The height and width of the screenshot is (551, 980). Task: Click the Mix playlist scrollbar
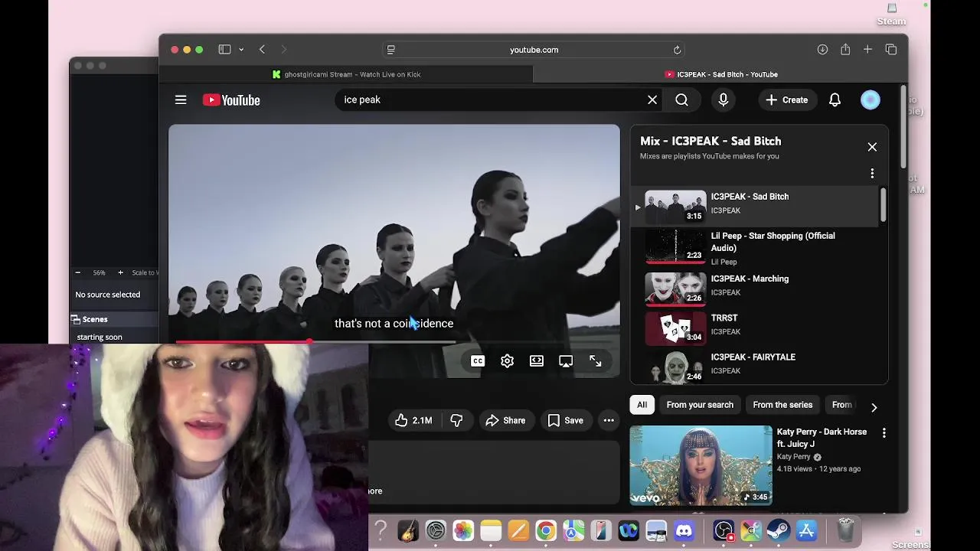click(883, 205)
